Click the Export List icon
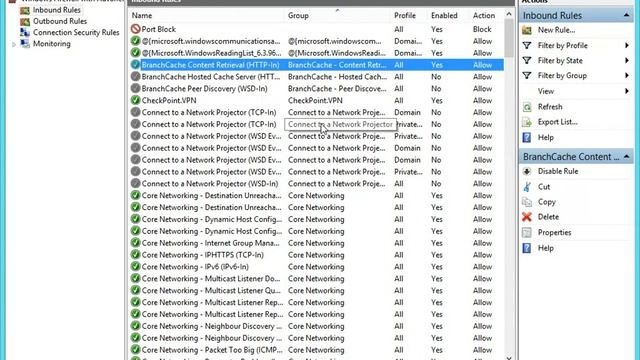Image resolution: width=640 pixels, height=360 pixels. (527, 122)
